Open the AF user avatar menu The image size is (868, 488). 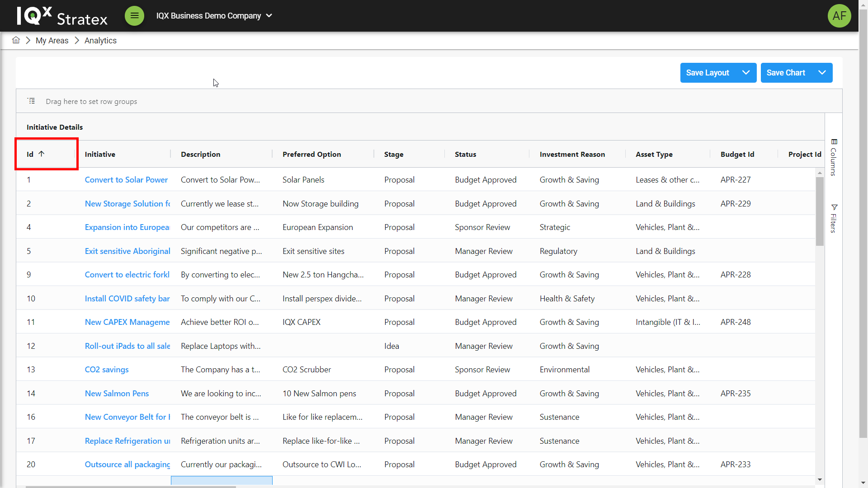839,16
